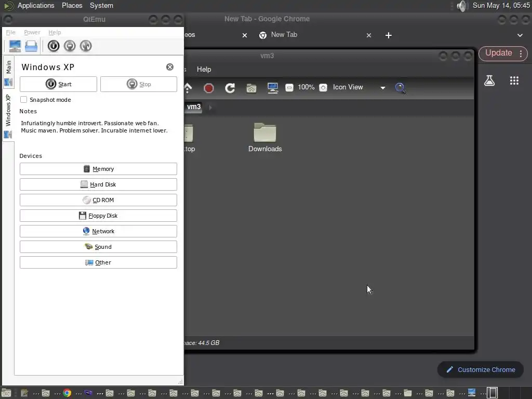Click the vm3 breadcrumb path button
Image resolution: width=532 pixels, height=399 pixels.
coord(194,107)
